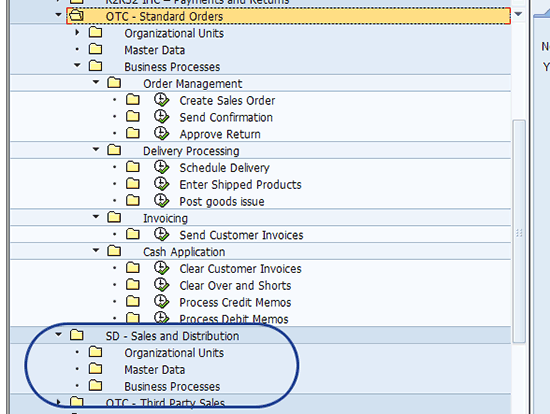
Task: Select the Process Debit Memos step
Action: [x=234, y=319]
